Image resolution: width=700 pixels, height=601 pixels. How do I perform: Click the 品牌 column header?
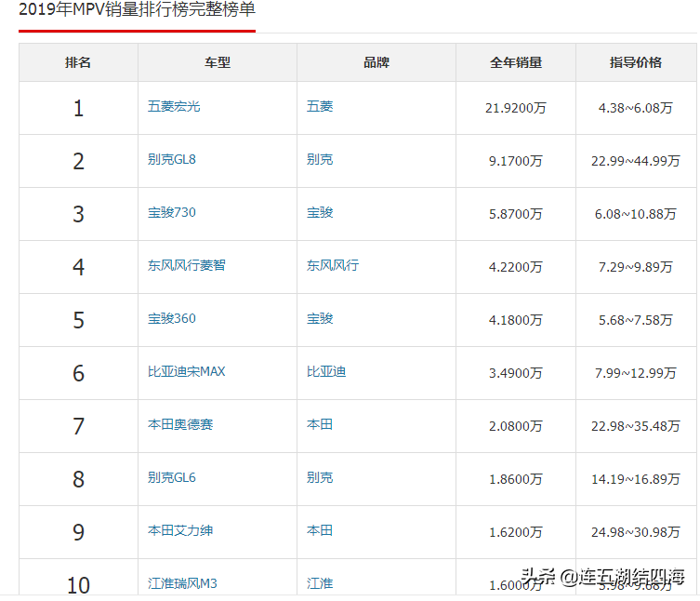click(x=376, y=62)
